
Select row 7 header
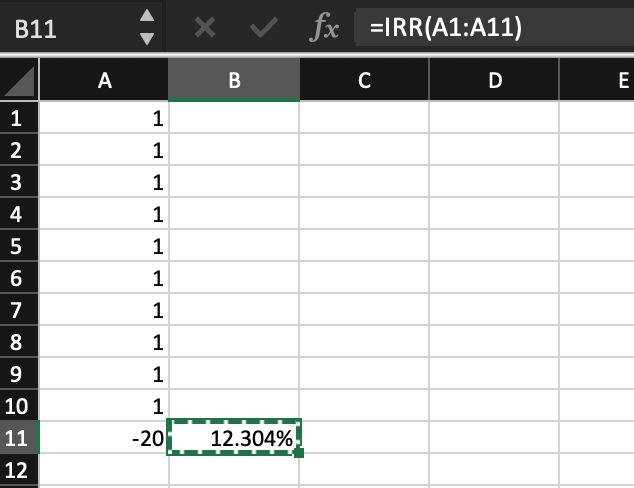point(19,310)
